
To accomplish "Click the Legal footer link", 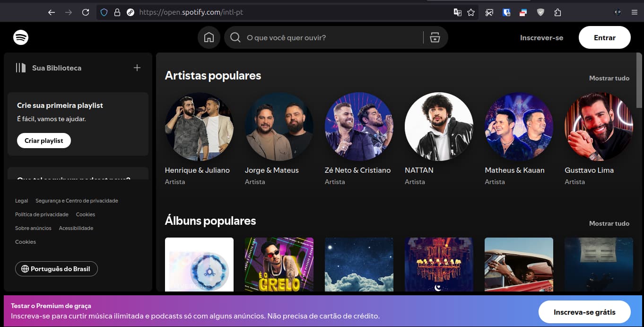I will pos(21,201).
